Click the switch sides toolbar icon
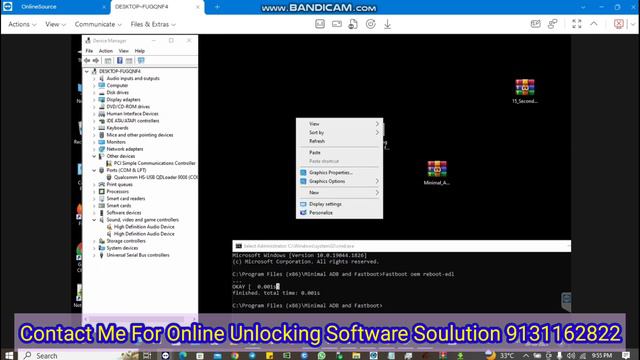Viewport: 640px width, 360px height. point(553,24)
